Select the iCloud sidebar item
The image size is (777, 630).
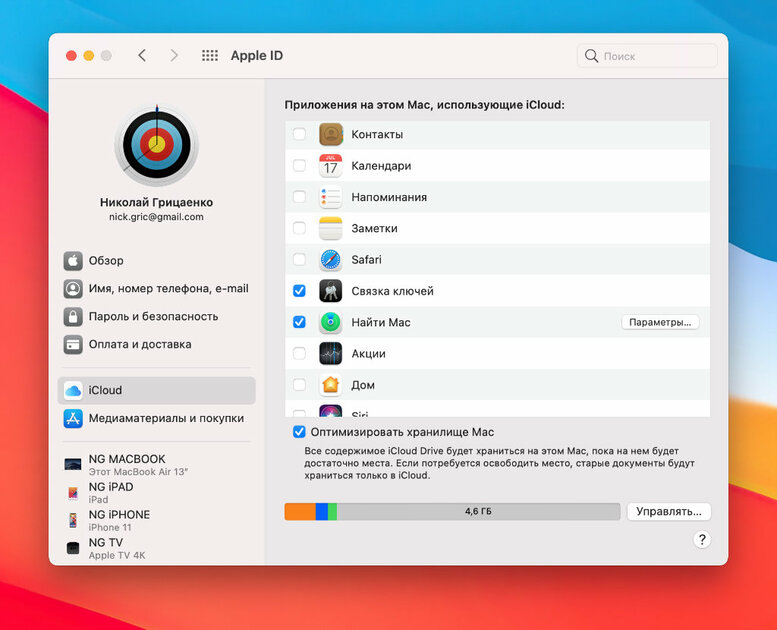click(x=157, y=391)
